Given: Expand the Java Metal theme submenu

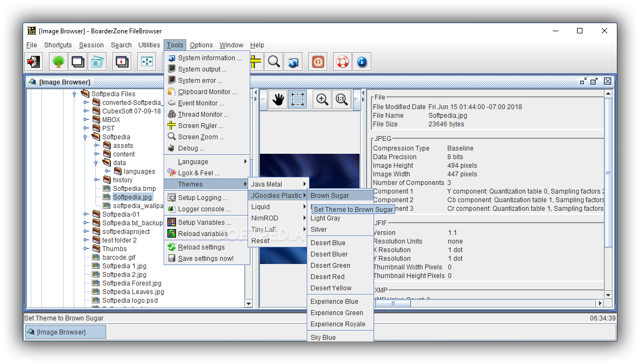Looking at the screenshot, I should pos(278,184).
